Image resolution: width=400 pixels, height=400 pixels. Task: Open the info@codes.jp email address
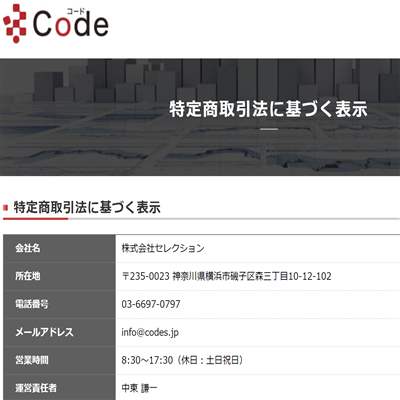pos(150,333)
